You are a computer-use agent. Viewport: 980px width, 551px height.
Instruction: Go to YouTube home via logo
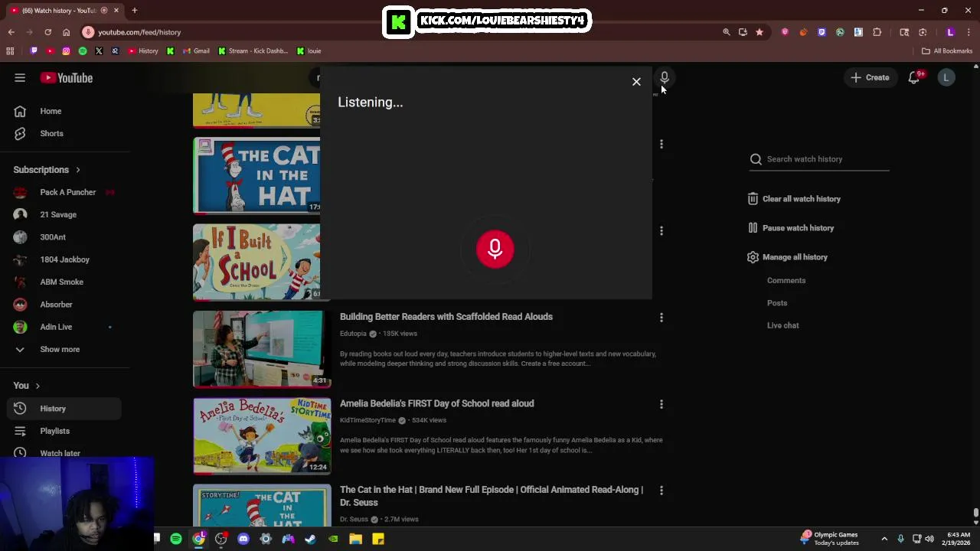pos(67,77)
